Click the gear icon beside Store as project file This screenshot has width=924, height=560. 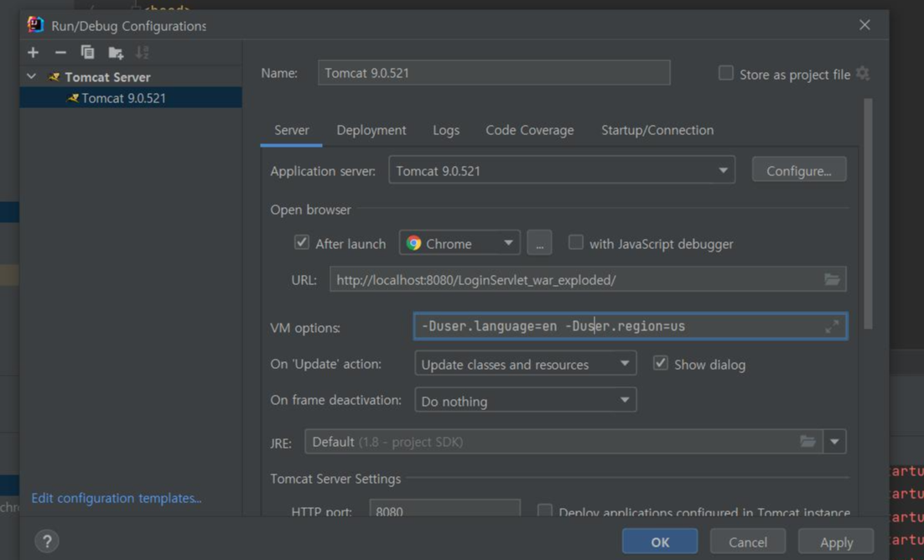[x=862, y=74]
